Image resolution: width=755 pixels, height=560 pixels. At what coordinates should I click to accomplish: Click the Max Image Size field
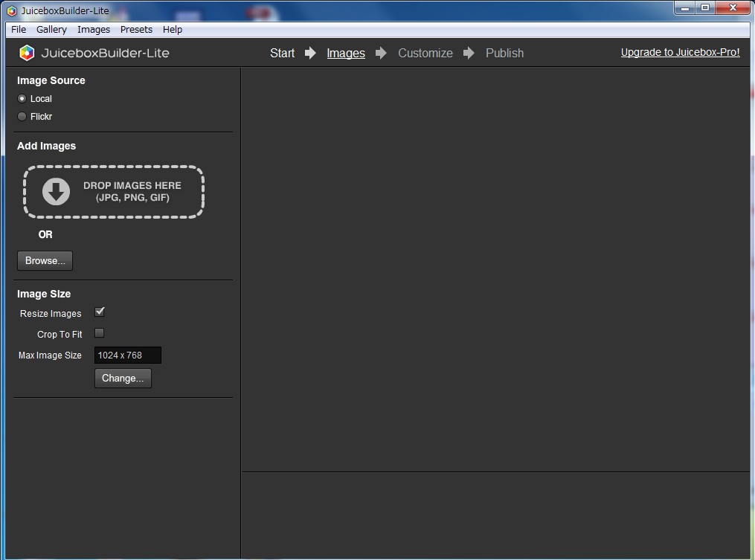click(127, 355)
